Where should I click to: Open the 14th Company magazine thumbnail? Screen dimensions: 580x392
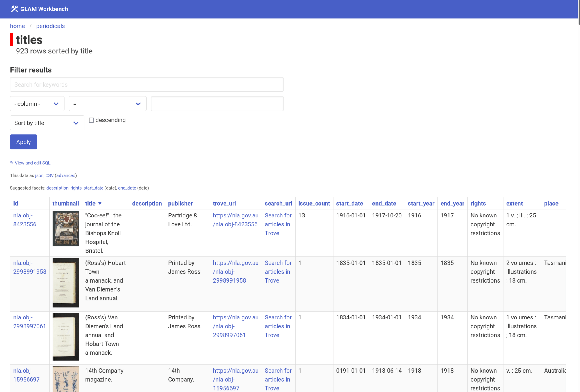[x=66, y=379]
